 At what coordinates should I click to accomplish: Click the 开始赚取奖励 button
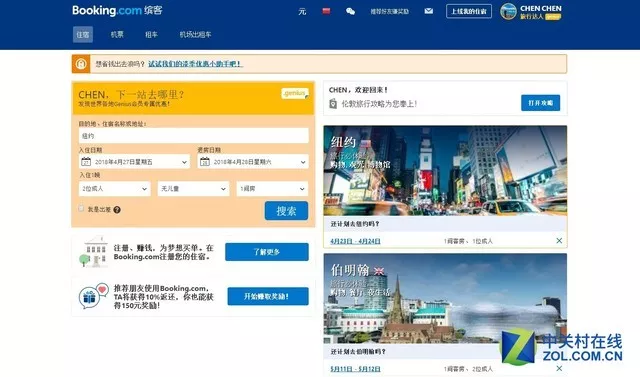coord(268,296)
